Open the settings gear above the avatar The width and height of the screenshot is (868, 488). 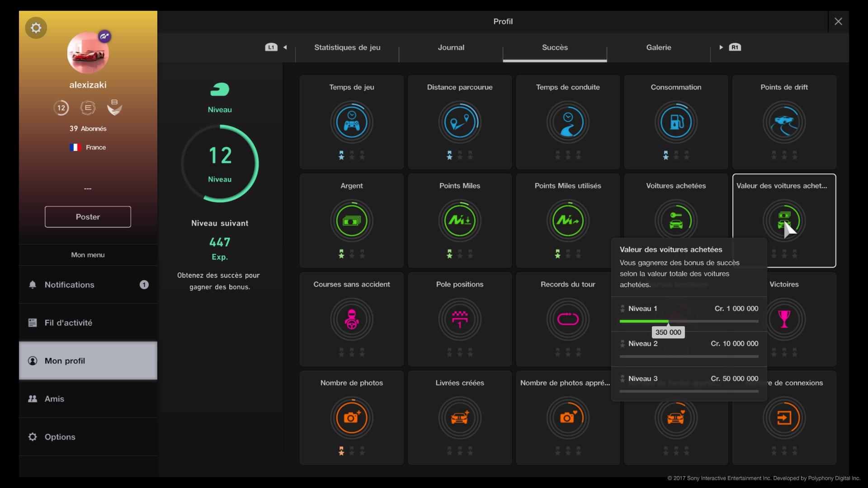point(36,28)
